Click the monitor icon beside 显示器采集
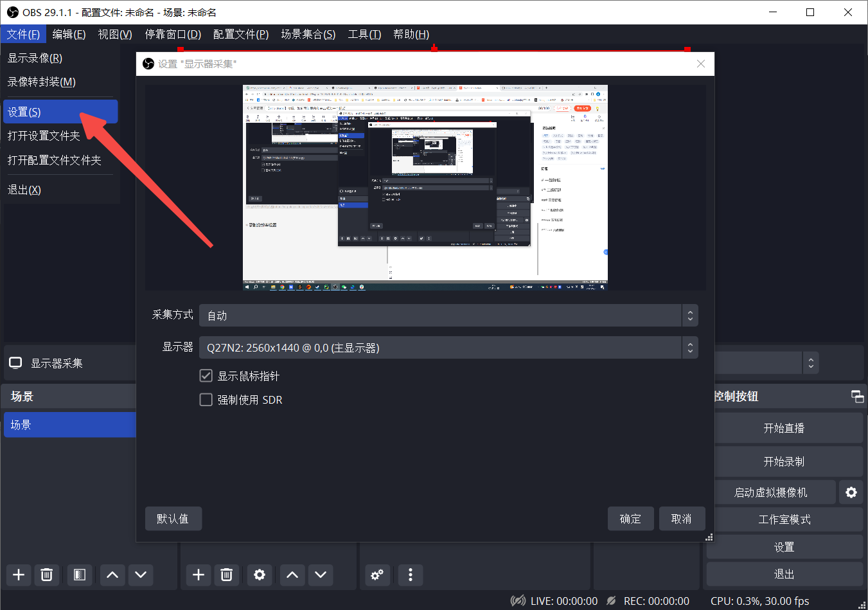 (15, 363)
